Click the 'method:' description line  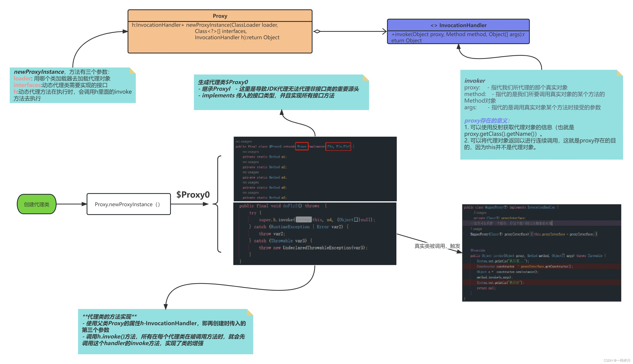[x=534, y=97]
